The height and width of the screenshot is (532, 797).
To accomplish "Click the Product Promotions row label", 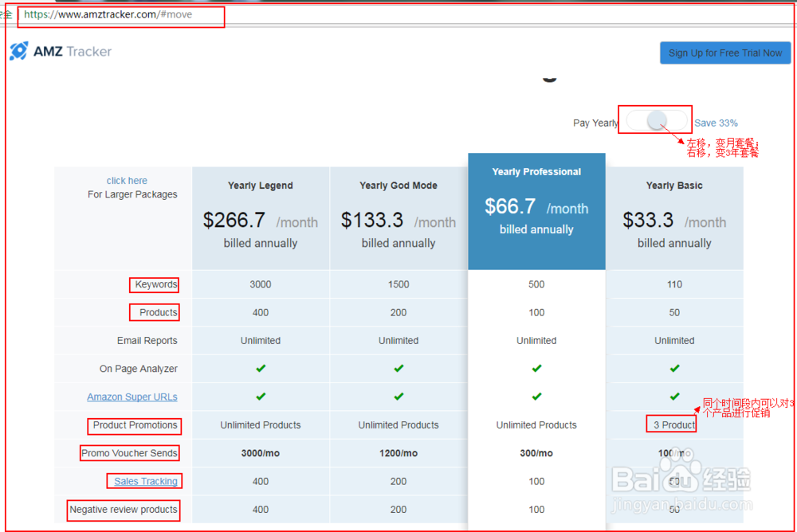I will tap(135, 425).
